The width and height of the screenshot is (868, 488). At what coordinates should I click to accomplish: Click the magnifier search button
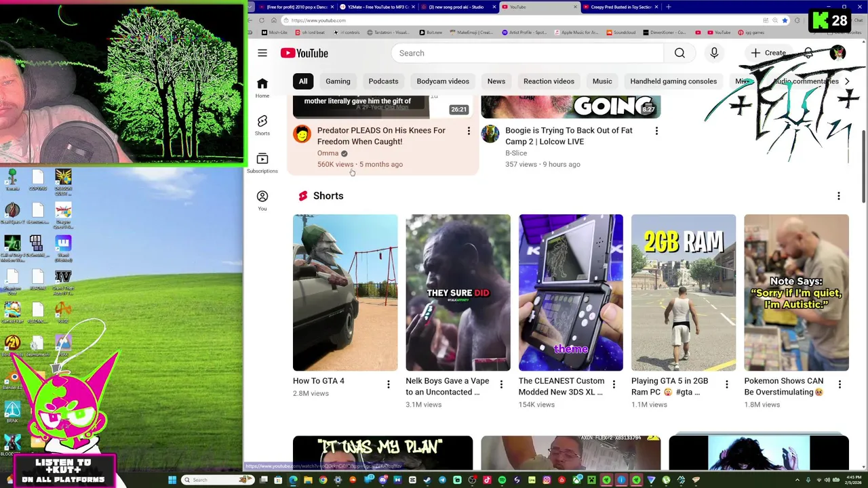click(679, 53)
